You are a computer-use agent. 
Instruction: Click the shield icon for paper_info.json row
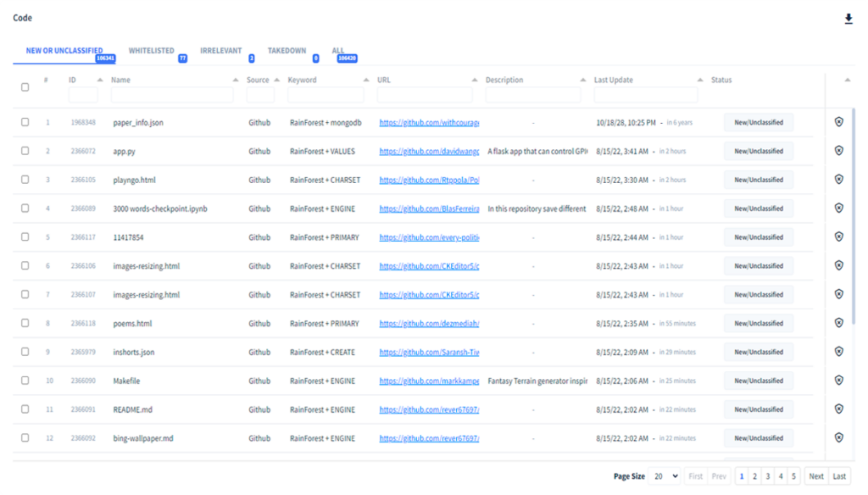(838, 122)
